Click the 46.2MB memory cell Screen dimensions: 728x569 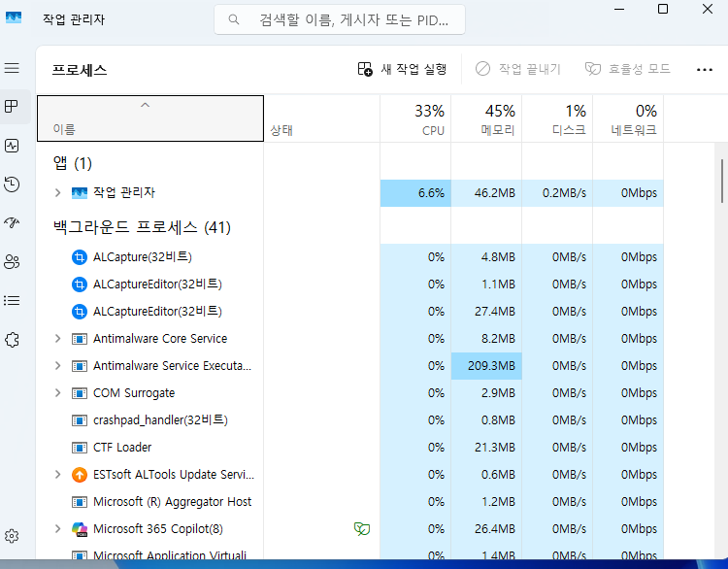(x=486, y=193)
